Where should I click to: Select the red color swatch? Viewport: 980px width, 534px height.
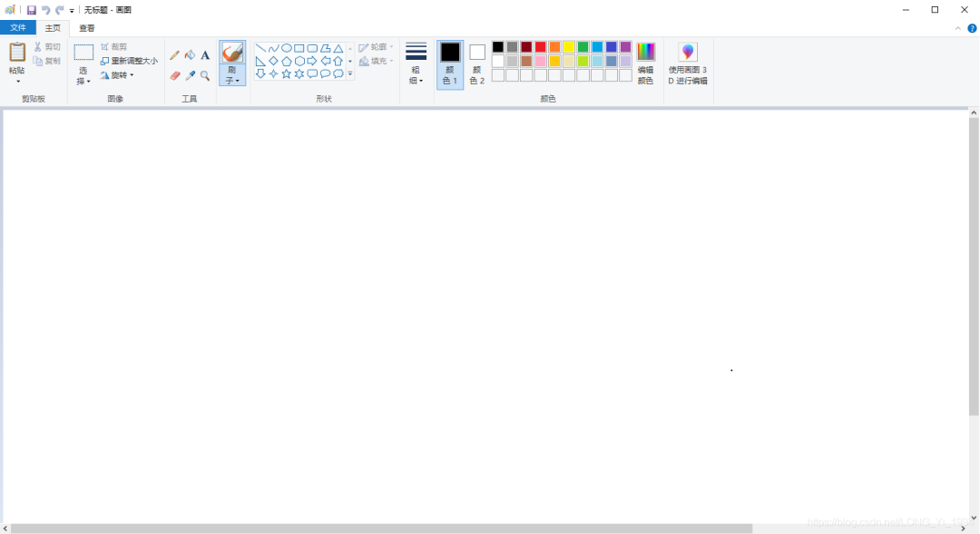click(x=541, y=46)
